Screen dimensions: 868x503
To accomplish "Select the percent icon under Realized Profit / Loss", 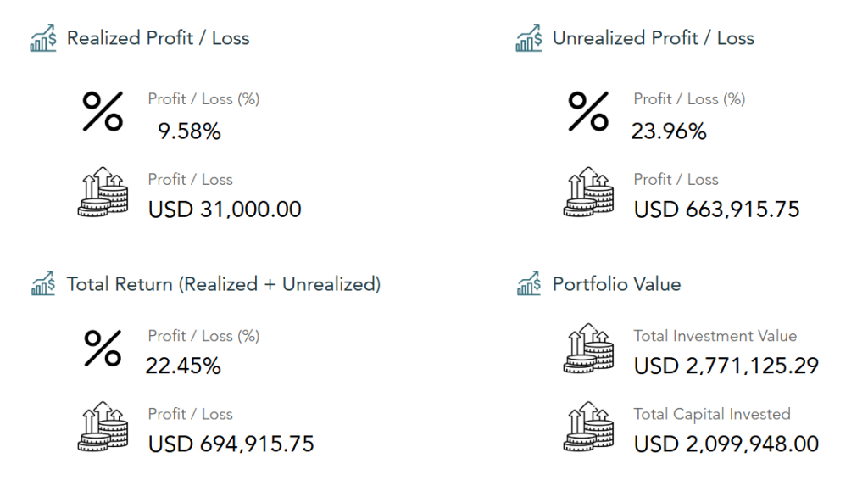I will [103, 111].
